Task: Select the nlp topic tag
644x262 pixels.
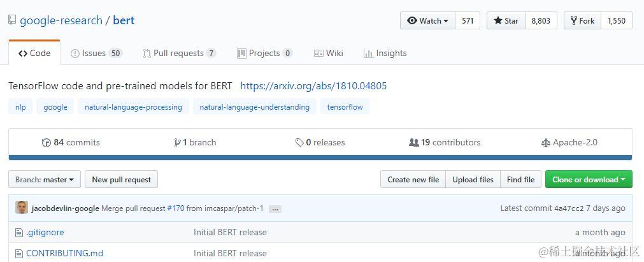Action: [20, 107]
